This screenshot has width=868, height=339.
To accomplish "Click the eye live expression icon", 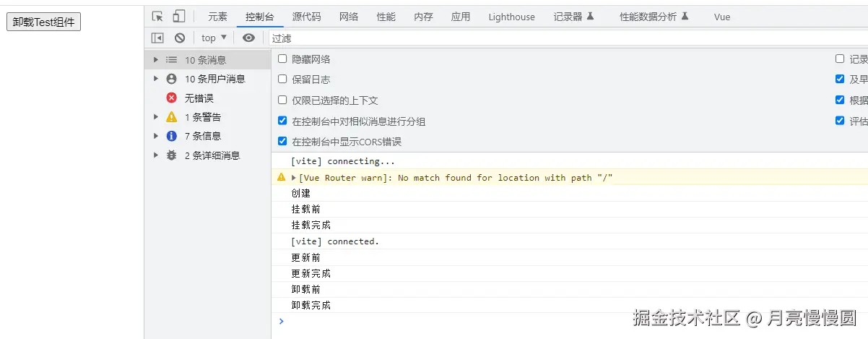I will click(248, 38).
